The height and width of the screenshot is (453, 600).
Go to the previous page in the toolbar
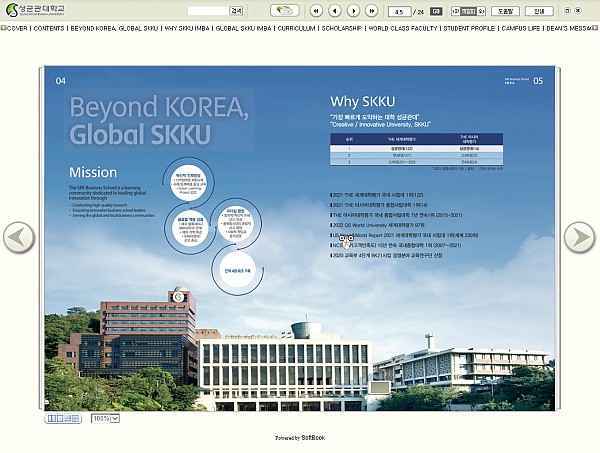click(335, 11)
